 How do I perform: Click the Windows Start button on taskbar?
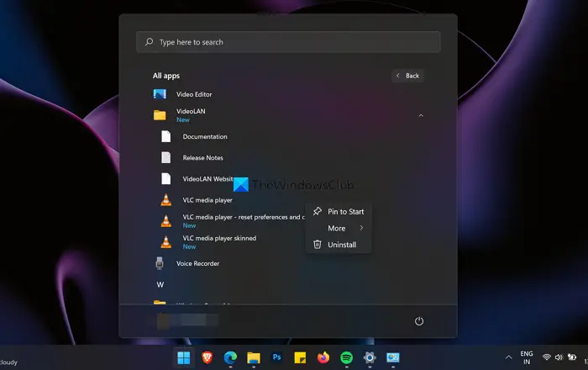click(184, 357)
